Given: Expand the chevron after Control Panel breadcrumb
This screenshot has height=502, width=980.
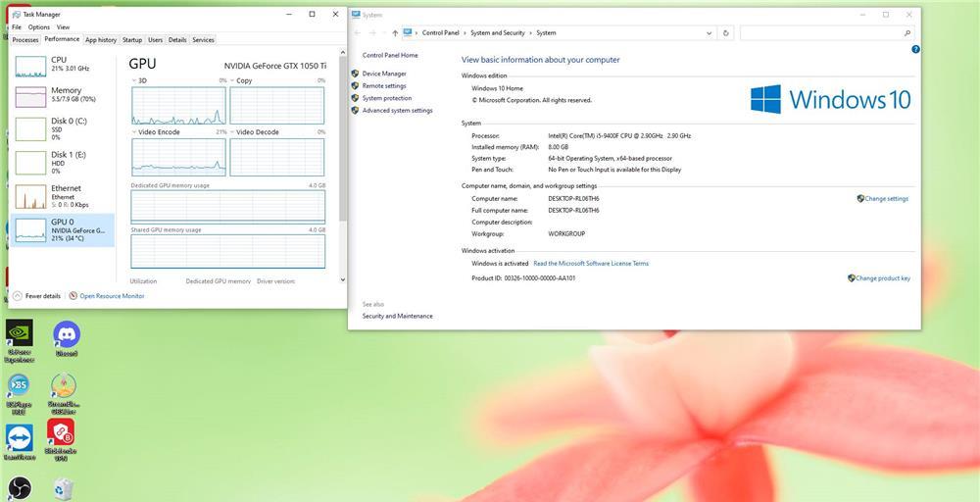Looking at the screenshot, I should pos(465,33).
